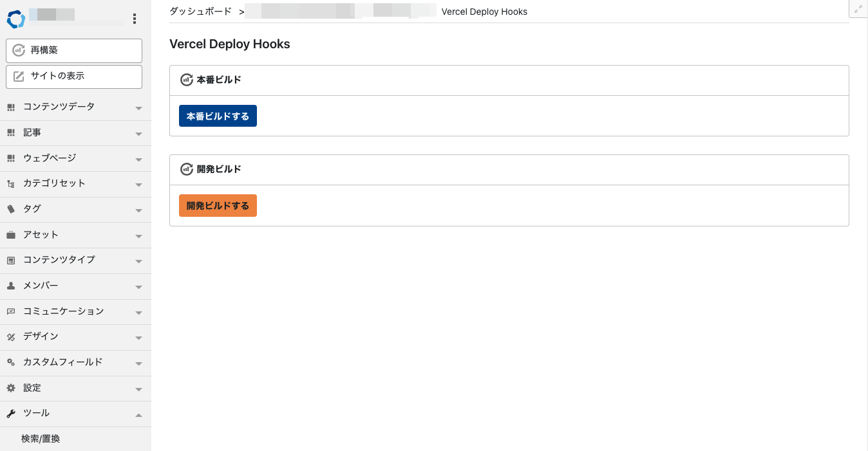Click the アセット briefcase icon
Screen dimensions: 868x451
click(x=11, y=235)
